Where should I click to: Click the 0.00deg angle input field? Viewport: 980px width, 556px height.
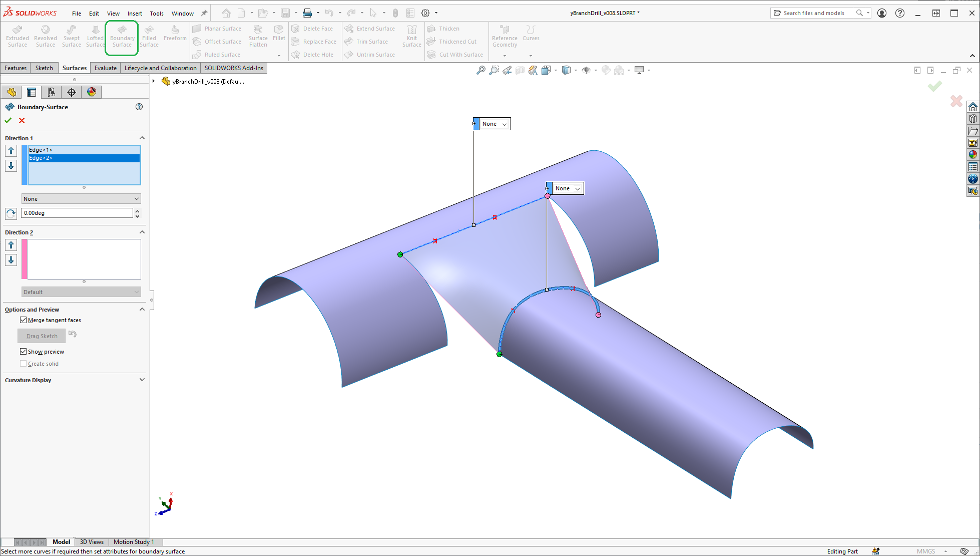pos(77,213)
